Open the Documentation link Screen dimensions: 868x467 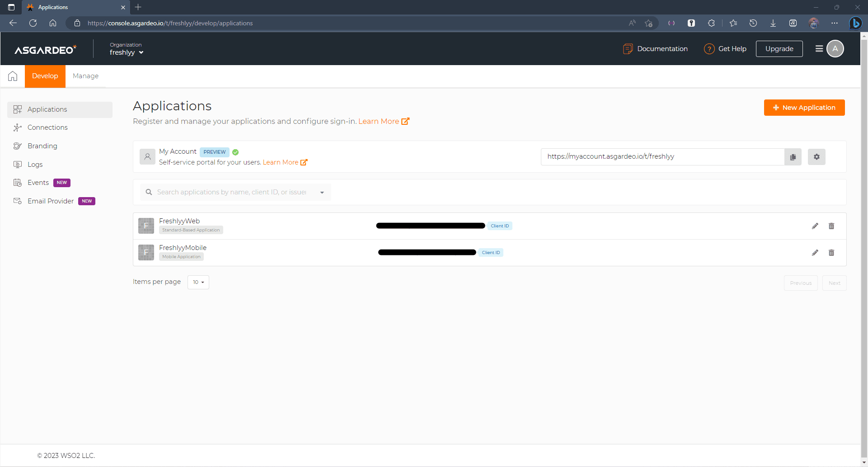coord(655,49)
